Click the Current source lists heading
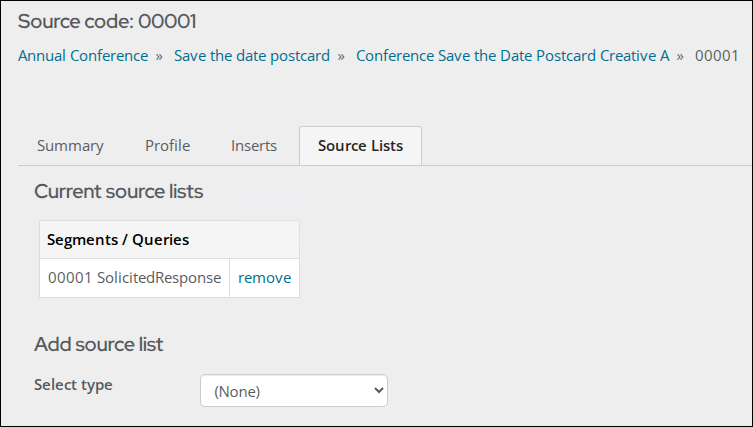Screen dimensions: 753x427 [119, 192]
